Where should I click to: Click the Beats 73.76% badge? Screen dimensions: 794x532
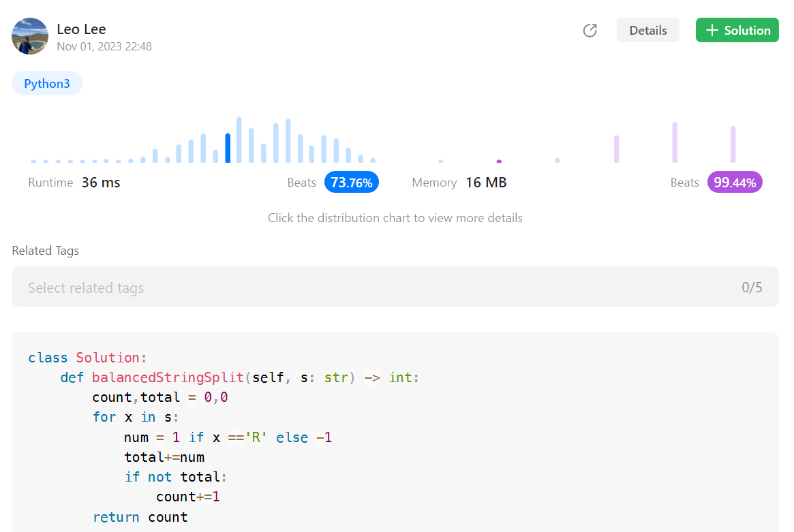(352, 182)
